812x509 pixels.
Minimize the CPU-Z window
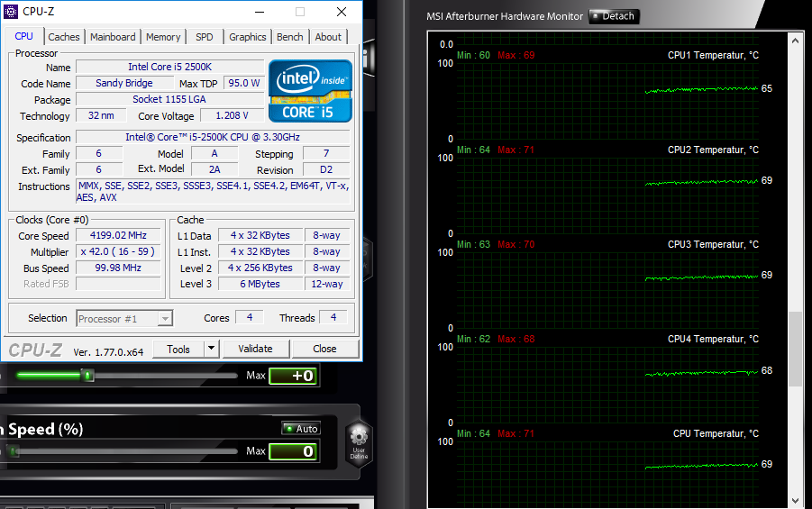(260, 12)
